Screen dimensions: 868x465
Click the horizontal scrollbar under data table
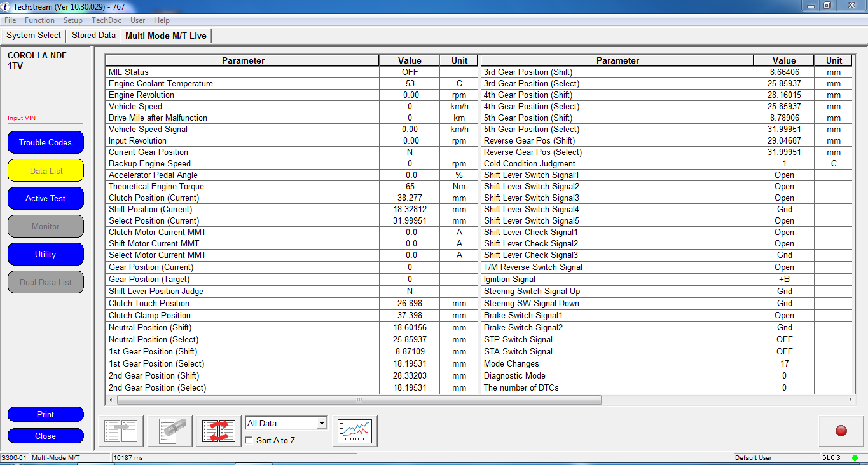tap(359, 400)
